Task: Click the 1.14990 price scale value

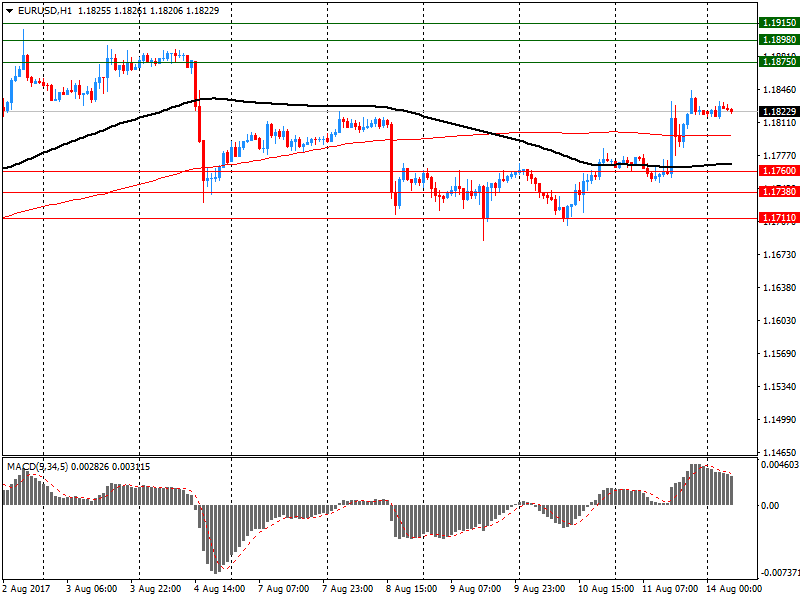Action: point(779,420)
